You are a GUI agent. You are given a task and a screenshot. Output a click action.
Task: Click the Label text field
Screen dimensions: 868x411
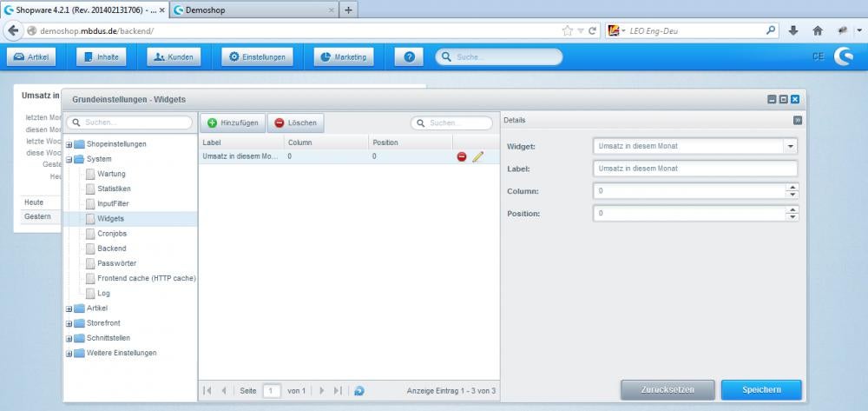pos(694,169)
